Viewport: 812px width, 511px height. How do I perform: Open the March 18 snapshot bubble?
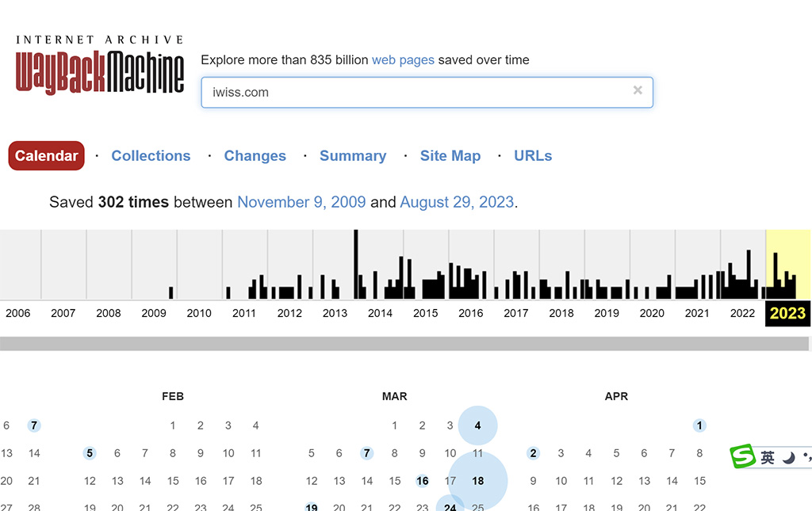point(477,481)
